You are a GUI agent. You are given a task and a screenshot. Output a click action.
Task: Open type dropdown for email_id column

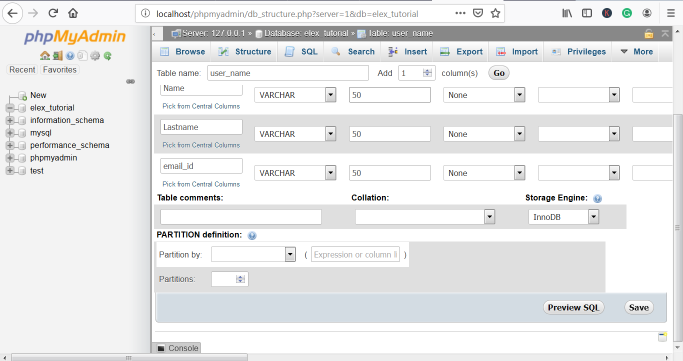pos(295,173)
